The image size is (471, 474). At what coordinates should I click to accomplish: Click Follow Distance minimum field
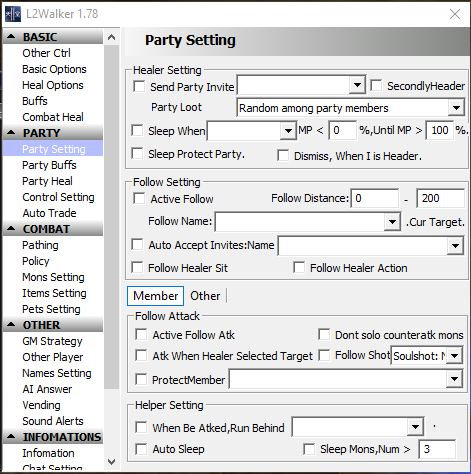pos(375,198)
